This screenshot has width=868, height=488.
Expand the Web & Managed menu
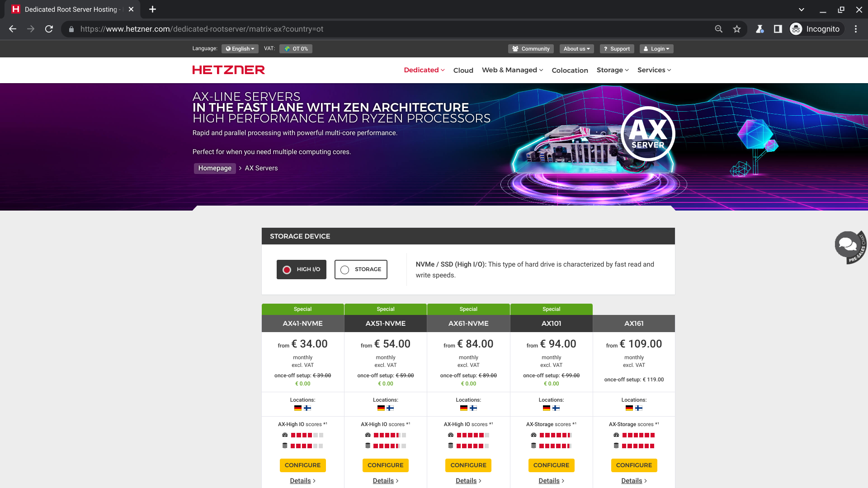512,70
